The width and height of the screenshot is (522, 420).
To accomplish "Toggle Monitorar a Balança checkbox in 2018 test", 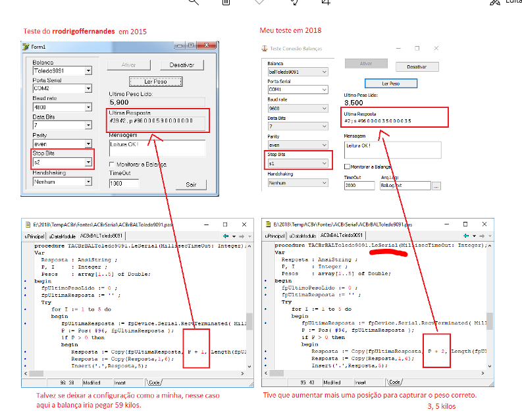I will point(347,167).
